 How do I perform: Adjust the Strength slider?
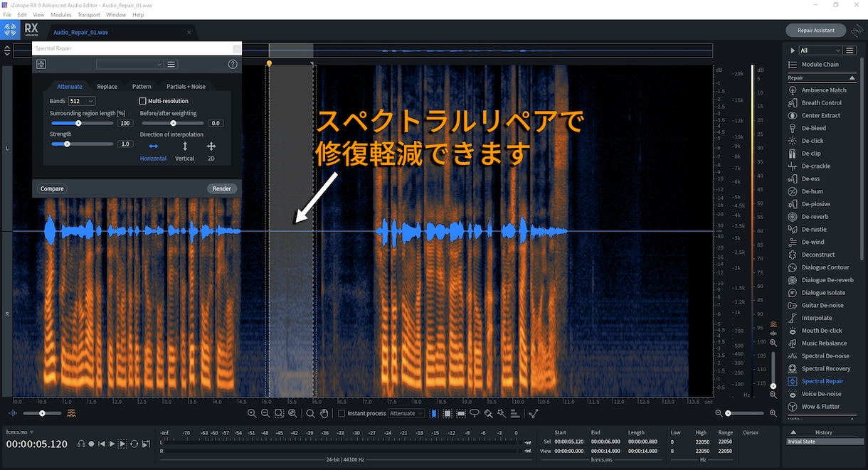[82, 144]
